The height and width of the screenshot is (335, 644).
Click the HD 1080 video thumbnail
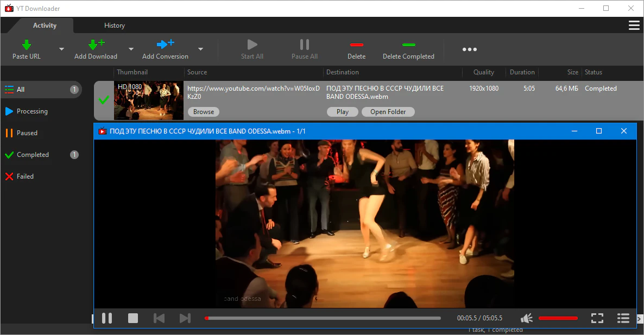[148, 100]
